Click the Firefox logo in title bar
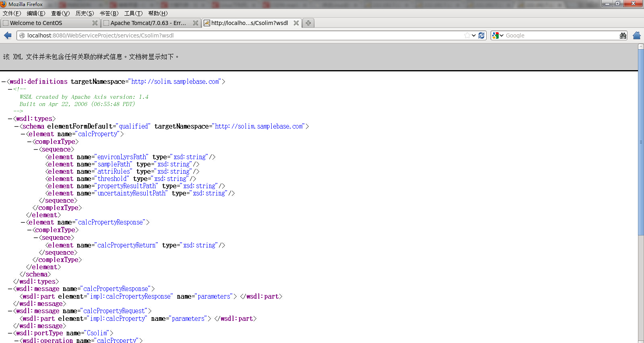The width and height of the screenshot is (644, 343). pyautogui.click(x=4, y=4)
